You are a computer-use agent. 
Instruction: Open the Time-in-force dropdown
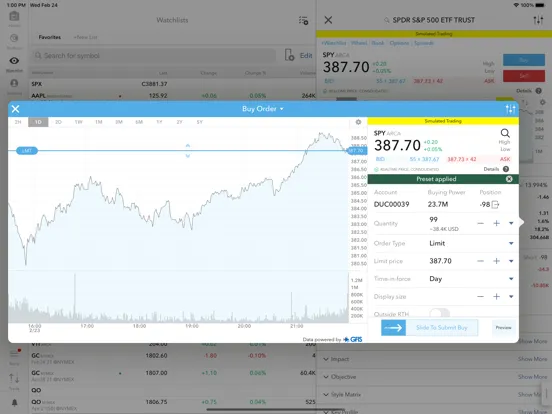511,279
